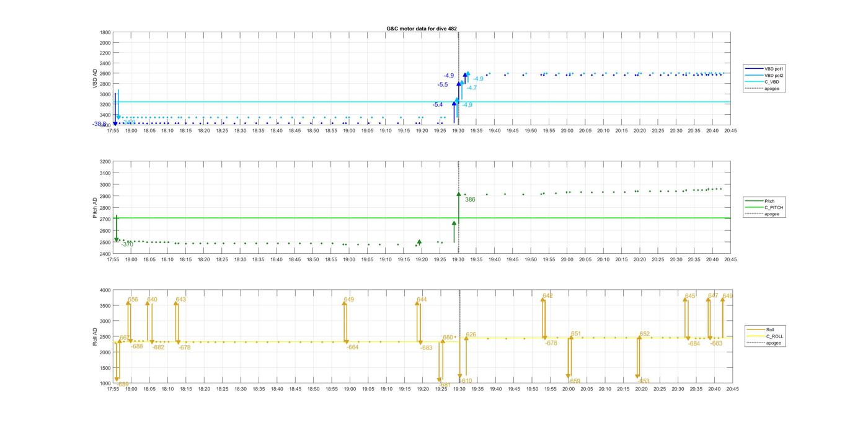Viewport: 868px width, 430px height.
Task: Click the '1800' tick on VBD axis
Action: coord(105,32)
